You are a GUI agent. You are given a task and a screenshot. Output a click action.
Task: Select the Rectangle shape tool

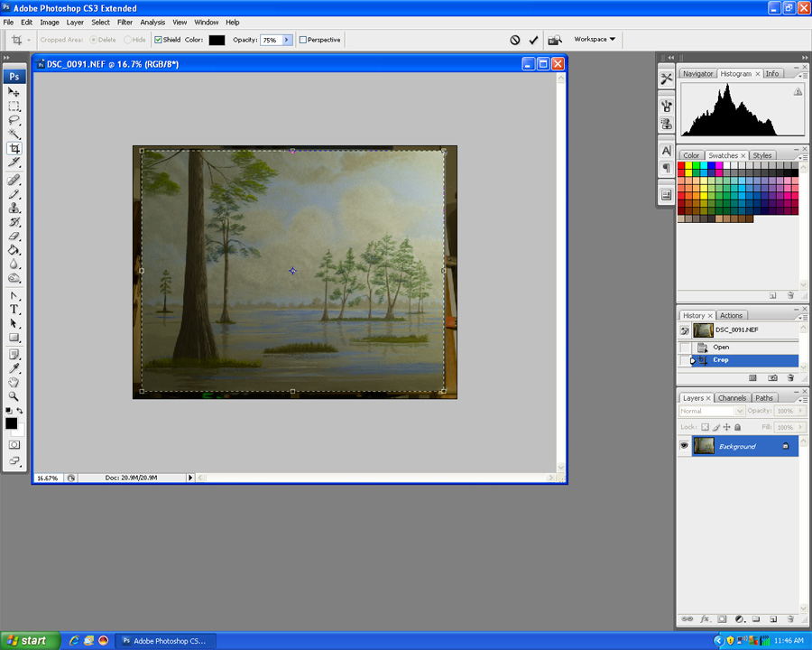click(x=14, y=338)
